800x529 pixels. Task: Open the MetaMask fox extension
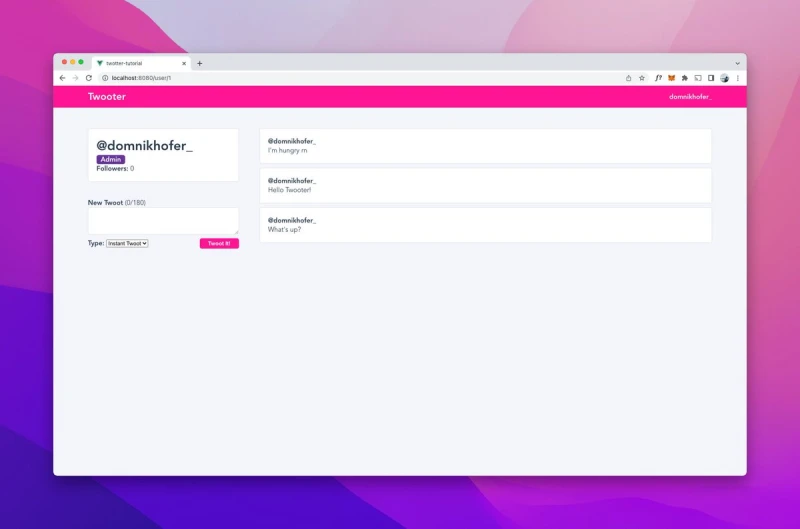[x=672, y=78]
